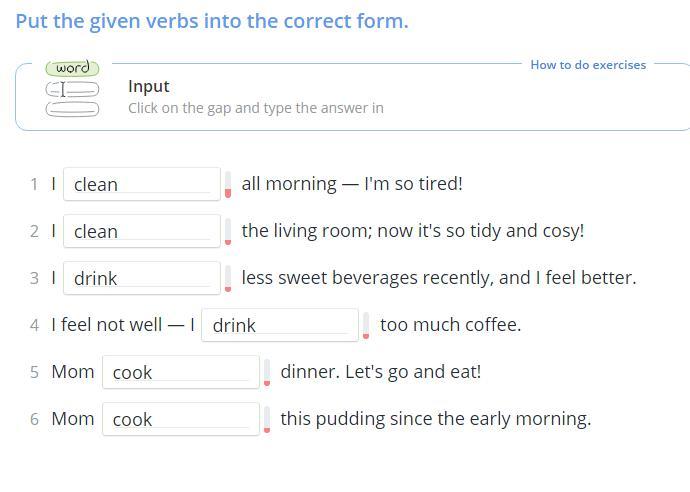Activate the 'drink' gap before 'too much coffee'
Viewport: 690px width, 492px height.
(279, 325)
